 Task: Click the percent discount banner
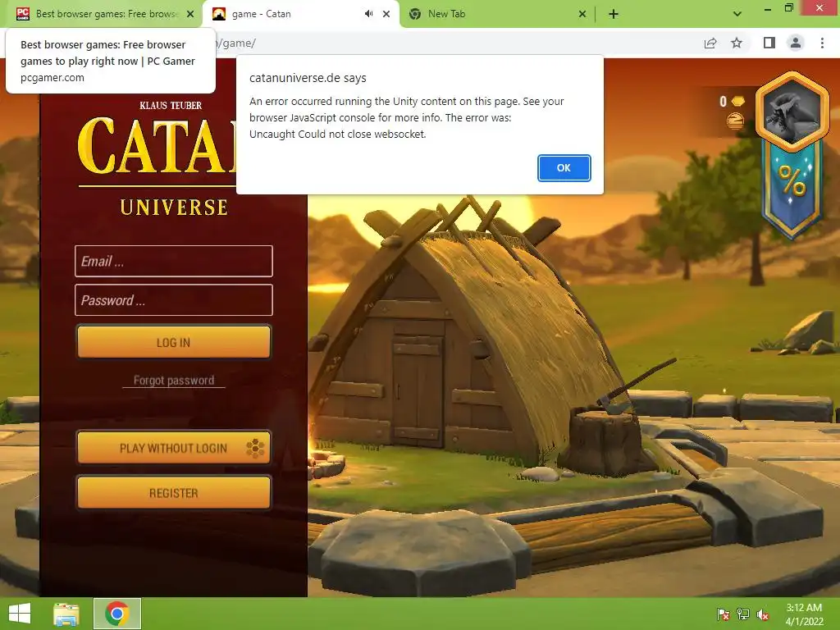click(x=792, y=188)
